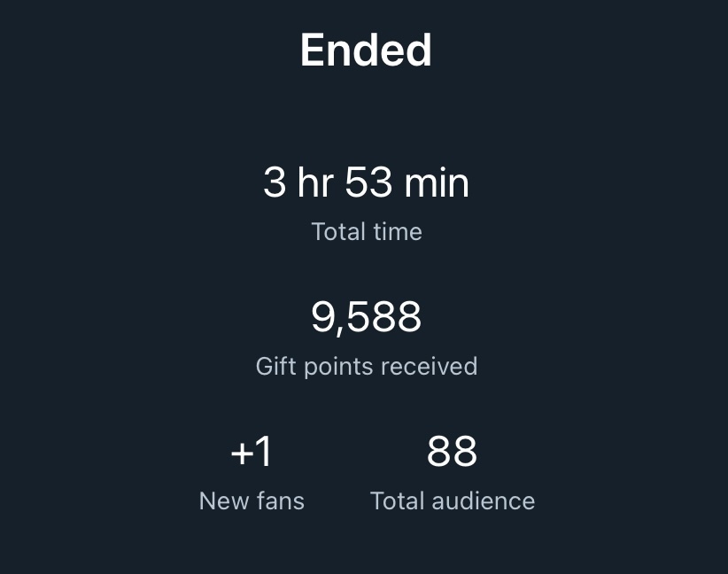This screenshot has width=728, height=574.
Task: Select the 9,588 gift points number
Action: point(366,317)
